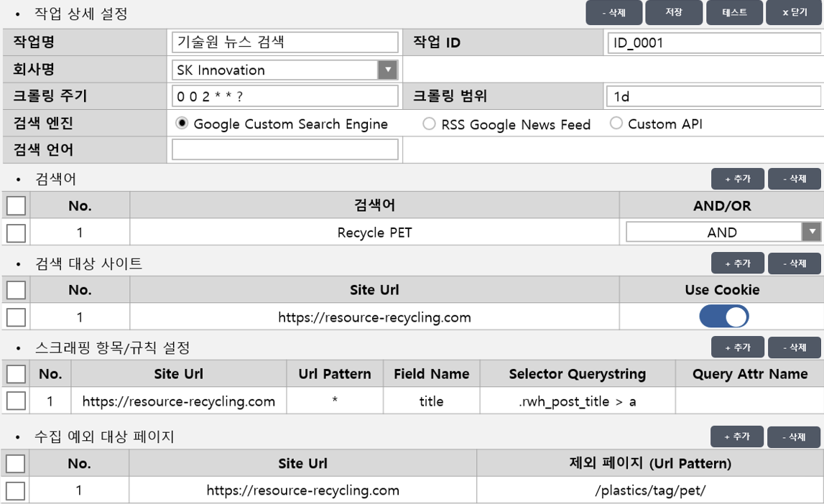Toggle the Use Cookie switch off
824x504 pixels.
click(x=723, y=317)
